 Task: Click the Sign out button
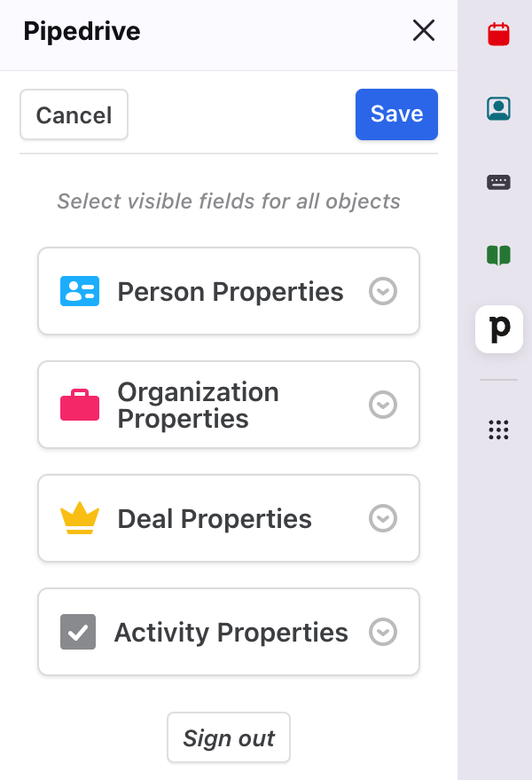click(x=229, y=737)
